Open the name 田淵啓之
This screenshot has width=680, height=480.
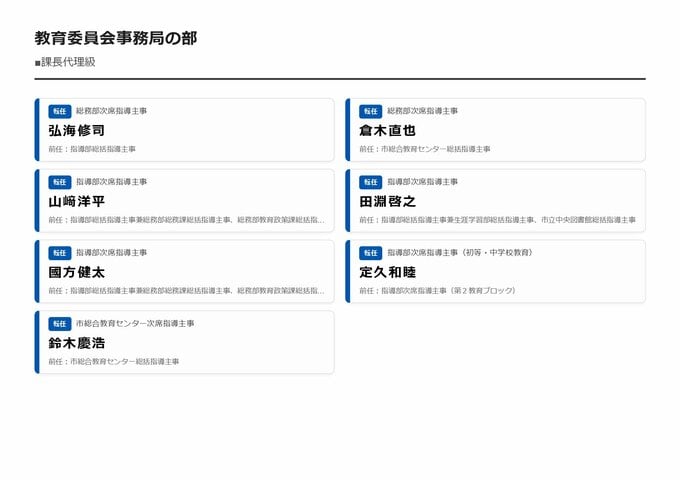pyautogui.click(x=387, y=201)
